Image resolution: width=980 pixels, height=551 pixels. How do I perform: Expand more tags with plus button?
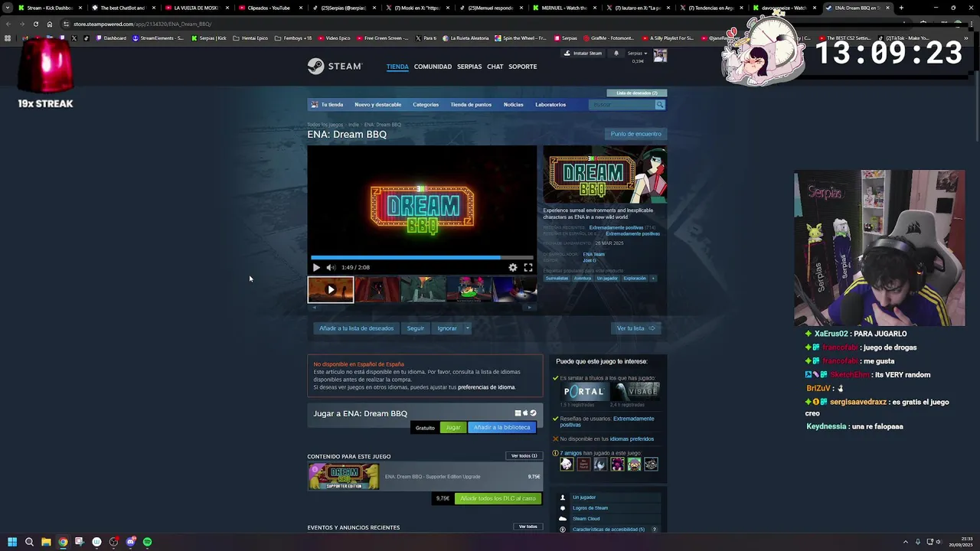653,279
